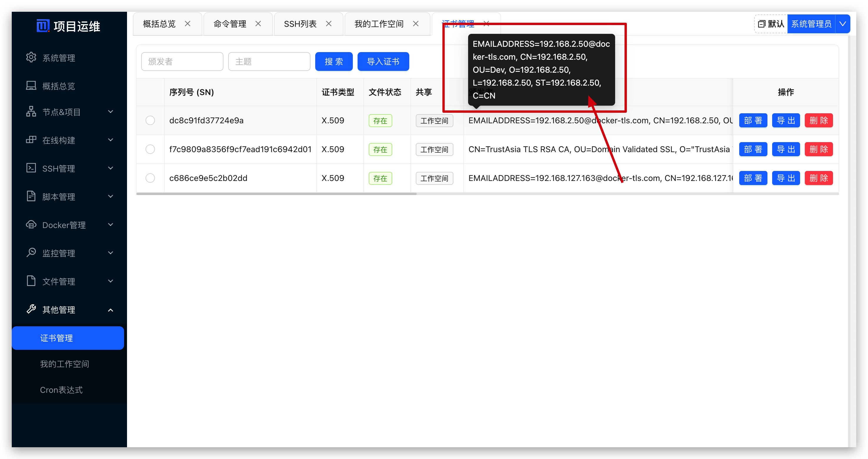Image resolution: width=868 pixels, height=459 pixels.
Task: Click the 节点&项目 hierarchy icon
Action: click(31, 112)
